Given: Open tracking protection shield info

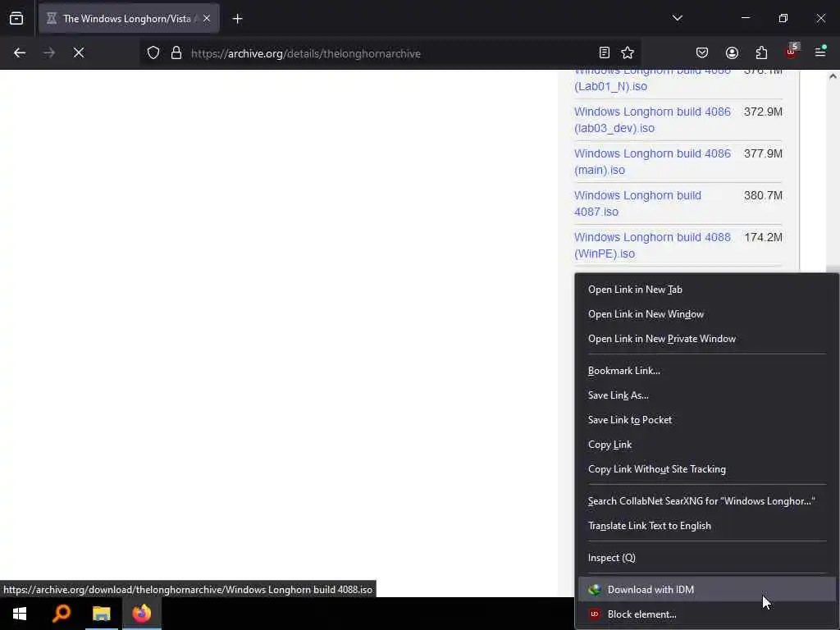Looking at the screenshot, I should (153, 53).
